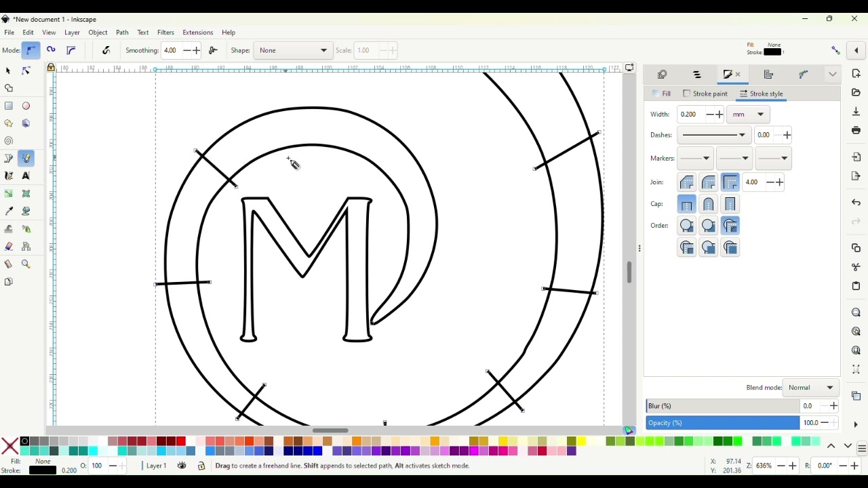Open the mid marker dropdown
The width and height of the screenshot is (868, 488).
click(x=734, y=159)
